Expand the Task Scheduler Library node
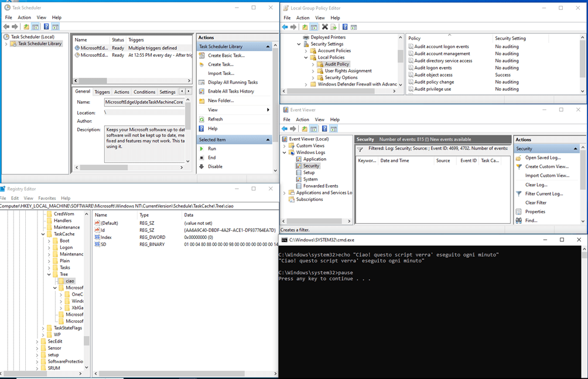Image resolution: width=588 pixels, height=379 pixels. click(x=6, y=44)
